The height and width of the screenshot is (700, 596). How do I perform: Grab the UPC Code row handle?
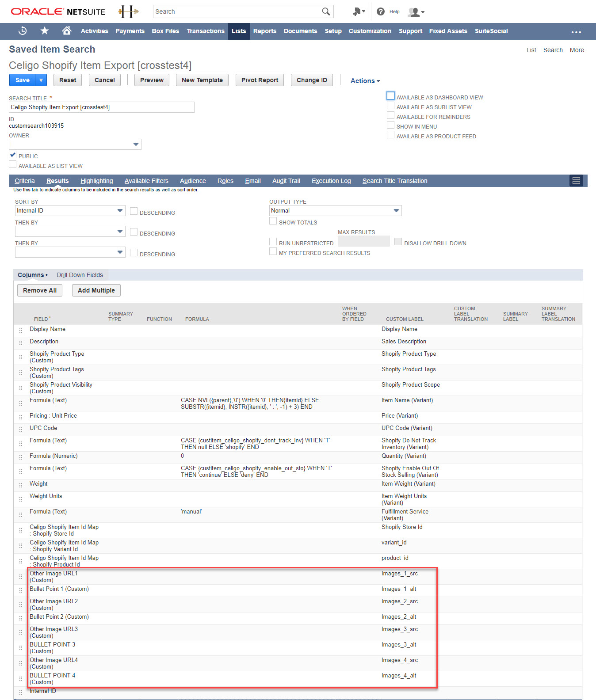pos(21,430)
